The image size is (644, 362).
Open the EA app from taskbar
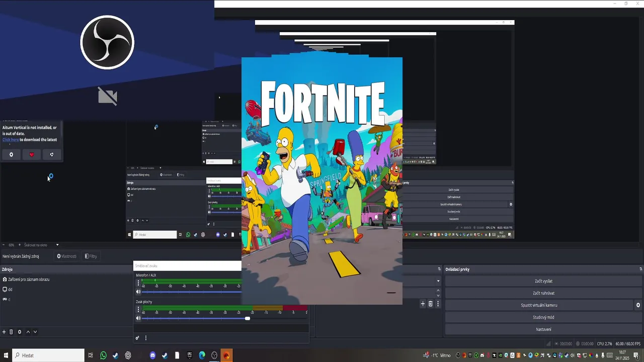pos(226,355)
